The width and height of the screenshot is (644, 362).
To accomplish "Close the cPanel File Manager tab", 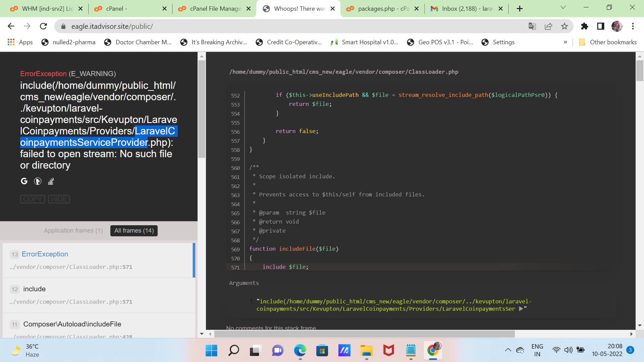I will point(249,9).
